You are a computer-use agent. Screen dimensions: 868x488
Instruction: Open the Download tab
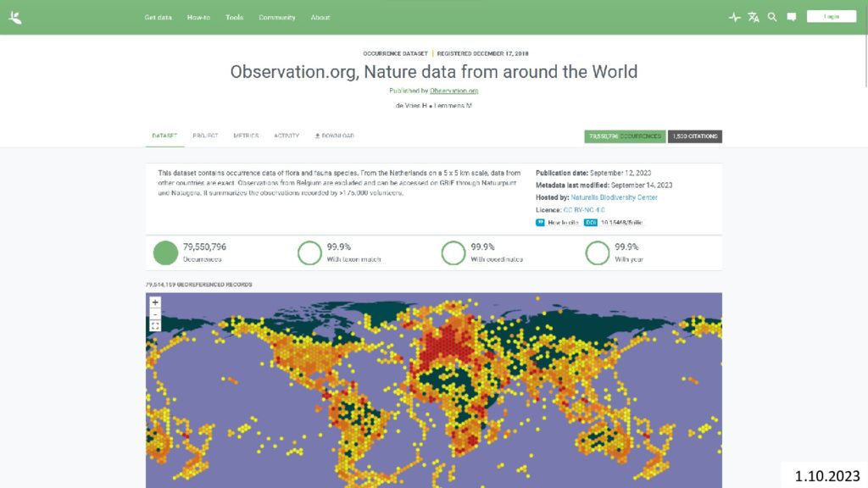[x=334, y=136]
